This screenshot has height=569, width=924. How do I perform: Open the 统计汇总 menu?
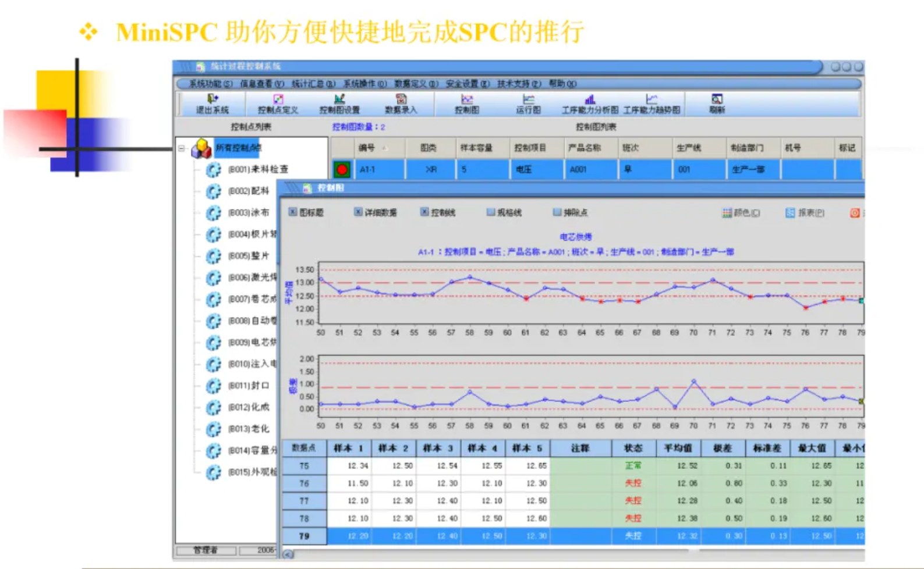(313, 84)
